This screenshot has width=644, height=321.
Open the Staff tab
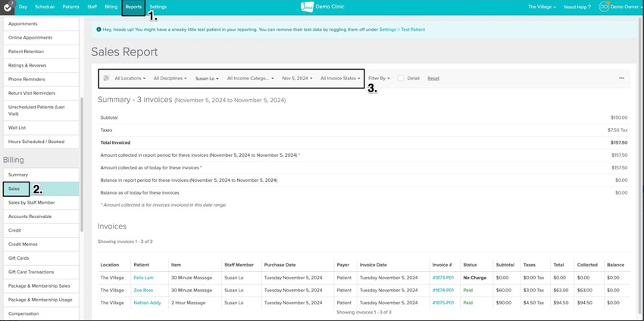(92, 7)
